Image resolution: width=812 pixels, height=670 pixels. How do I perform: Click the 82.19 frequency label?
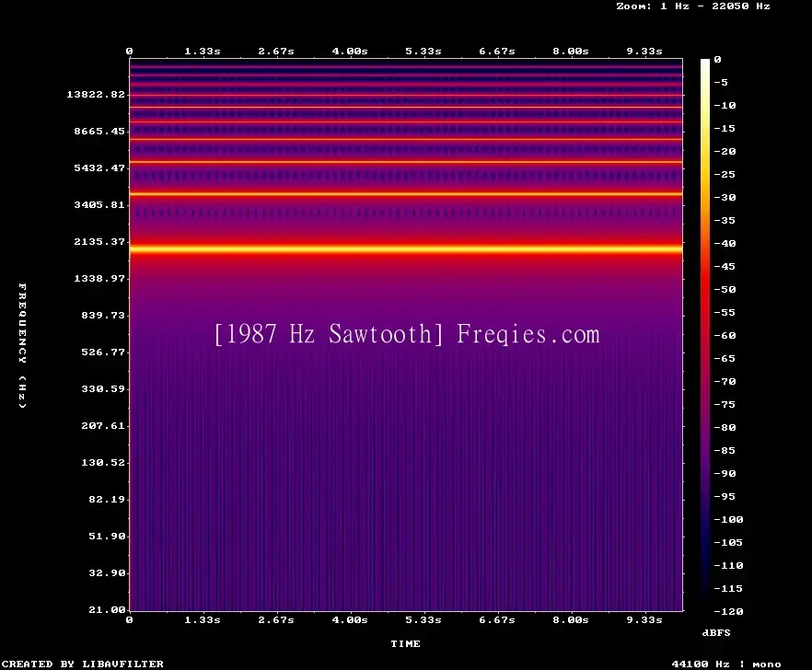[x=107, y=499]
